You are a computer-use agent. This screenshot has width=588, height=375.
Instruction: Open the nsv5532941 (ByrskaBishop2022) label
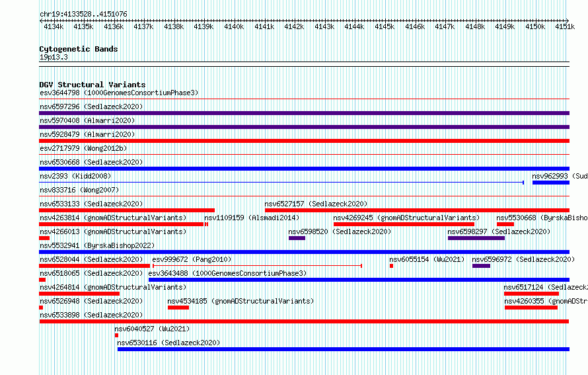97,245
